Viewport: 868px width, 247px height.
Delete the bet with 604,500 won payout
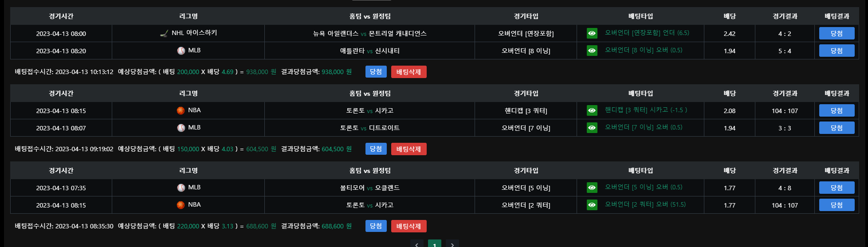click(408, 149)
